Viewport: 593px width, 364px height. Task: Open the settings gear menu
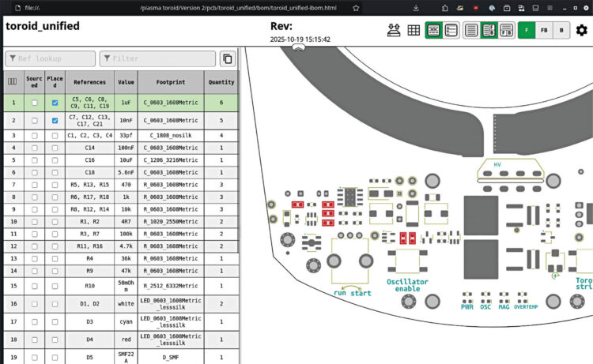581,31
